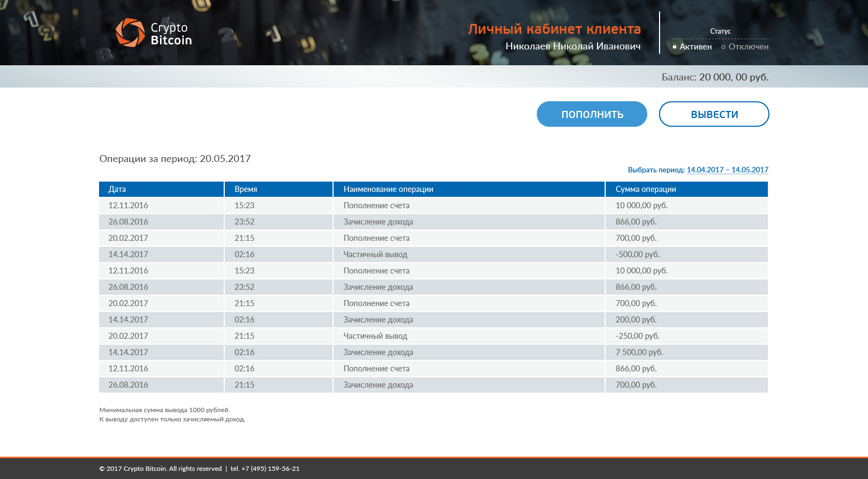Screen dimensions: 868x479
Task: Click the ПОПОЛНИТЬ button
Action: coord(592,114)
